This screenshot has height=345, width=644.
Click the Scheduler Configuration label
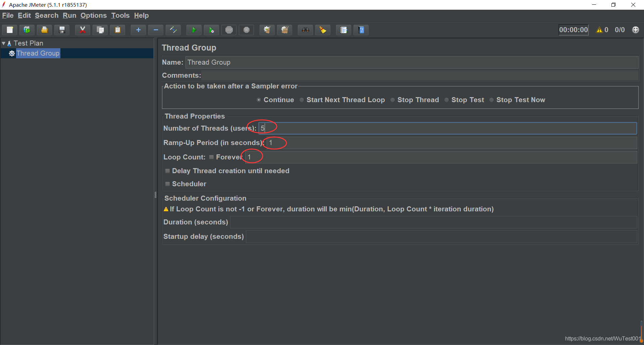point(205,198)
